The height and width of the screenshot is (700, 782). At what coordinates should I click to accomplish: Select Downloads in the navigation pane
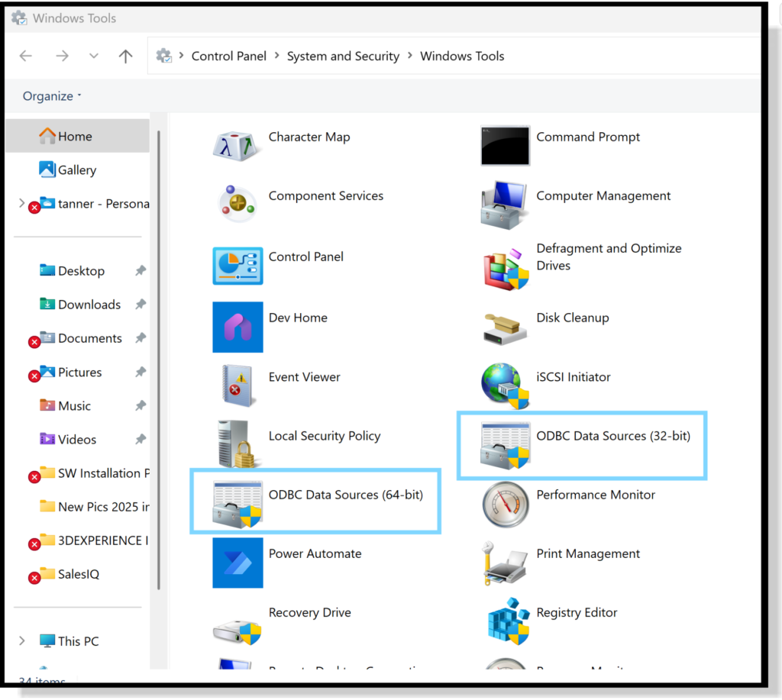point(89,305)
